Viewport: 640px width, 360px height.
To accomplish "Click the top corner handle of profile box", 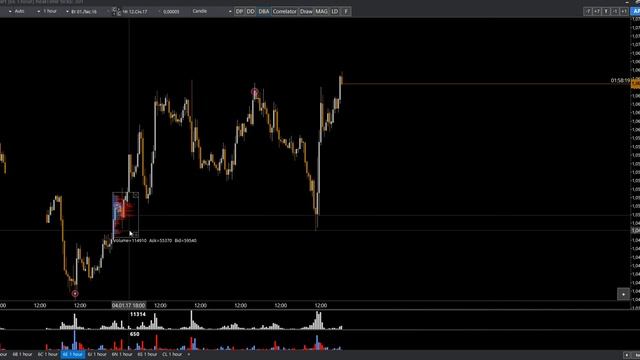I will tap(136, 196).
